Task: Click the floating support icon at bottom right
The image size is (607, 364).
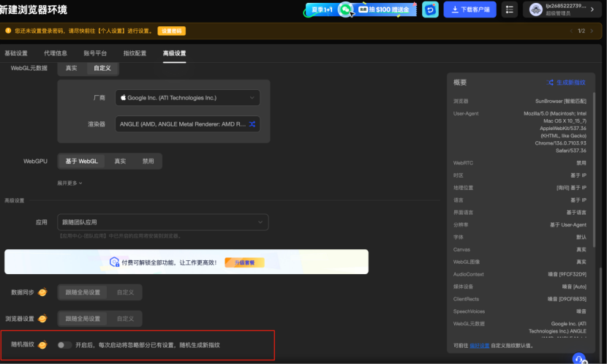Action: [x=579, y=358]
